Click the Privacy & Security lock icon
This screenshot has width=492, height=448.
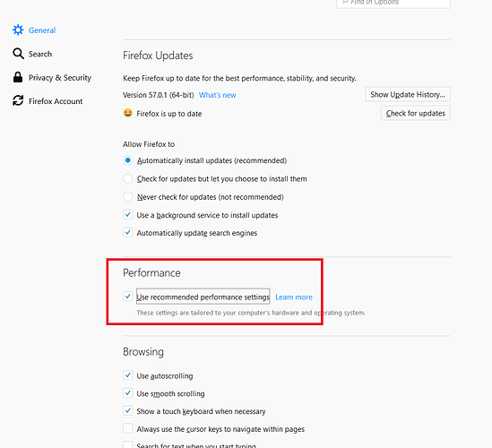point(18,77)
